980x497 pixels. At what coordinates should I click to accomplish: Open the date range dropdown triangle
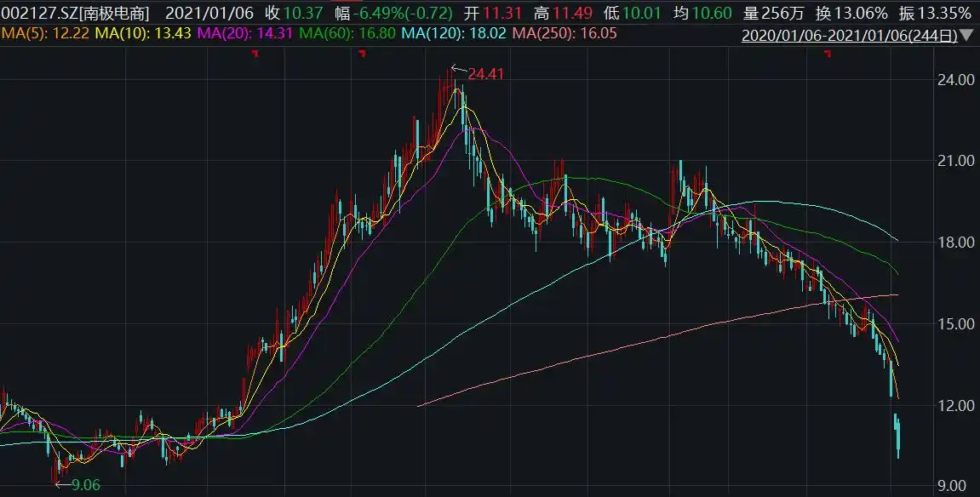966,36
